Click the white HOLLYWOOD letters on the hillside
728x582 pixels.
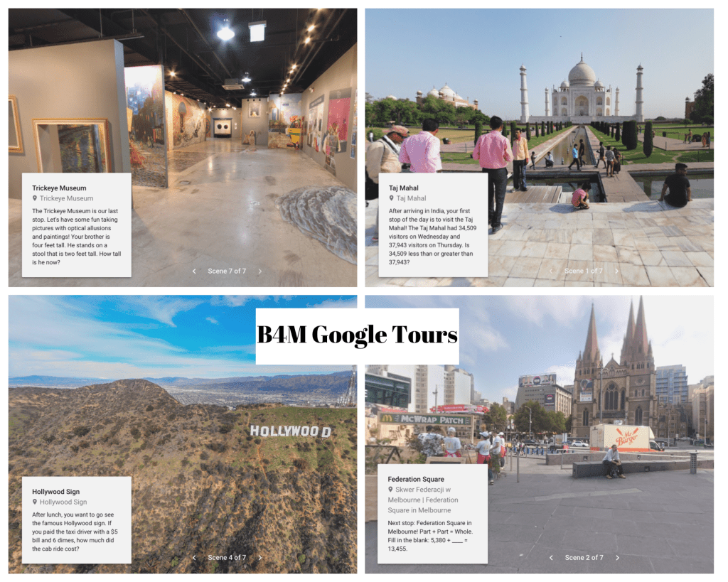(x=290, y=431)
